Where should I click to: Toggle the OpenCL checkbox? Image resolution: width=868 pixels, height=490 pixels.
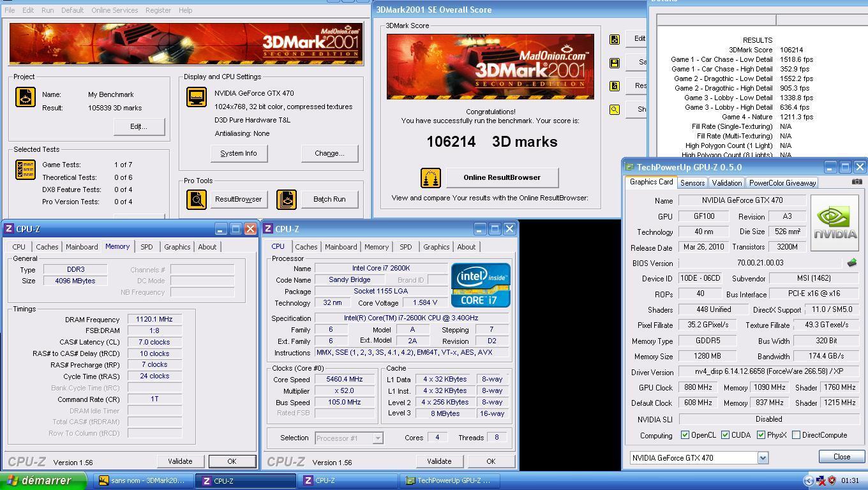(685, 435)
